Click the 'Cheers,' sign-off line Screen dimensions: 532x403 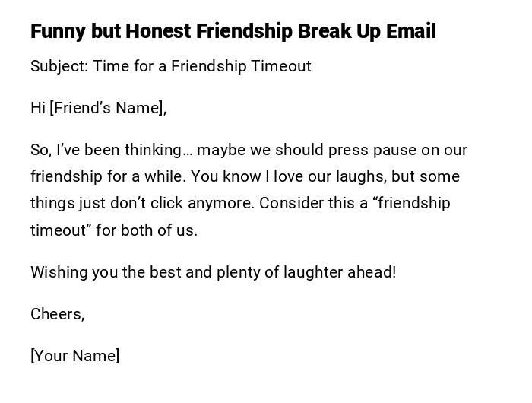coord(57,314)
